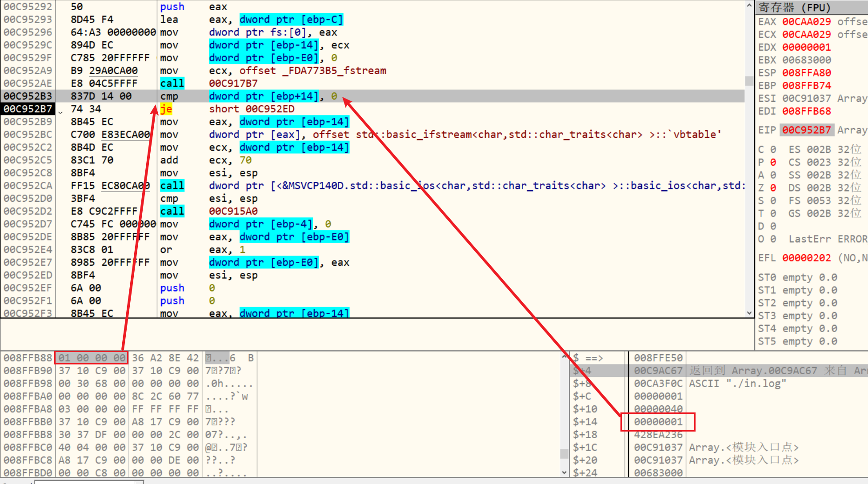
Task: Select the lea eax row at 00C95293
Action: (372, 20)
